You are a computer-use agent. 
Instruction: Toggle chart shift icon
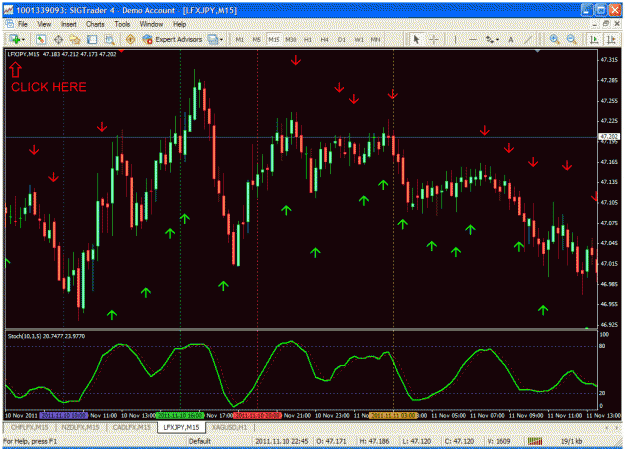[611, 39]
